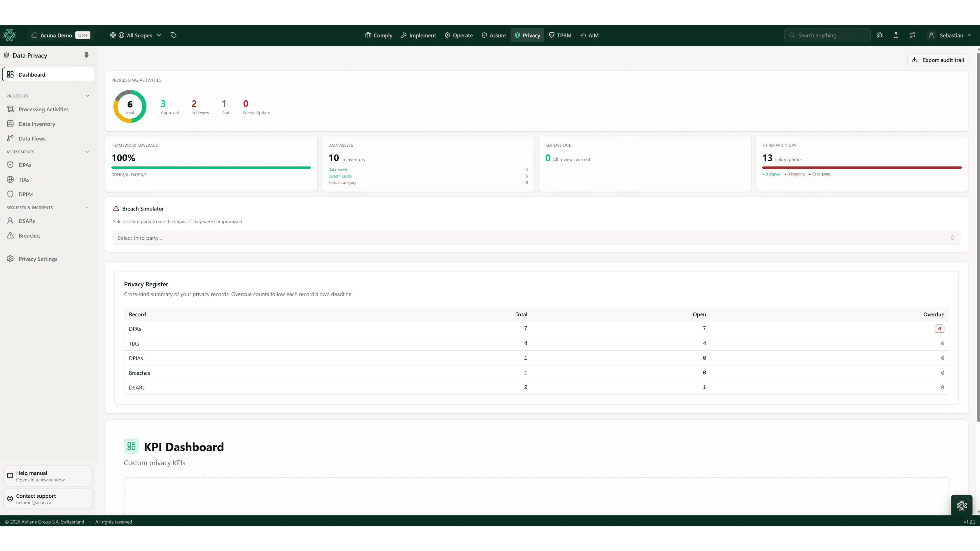Open Data Inventory in sidebar

[x=48, y=124]
